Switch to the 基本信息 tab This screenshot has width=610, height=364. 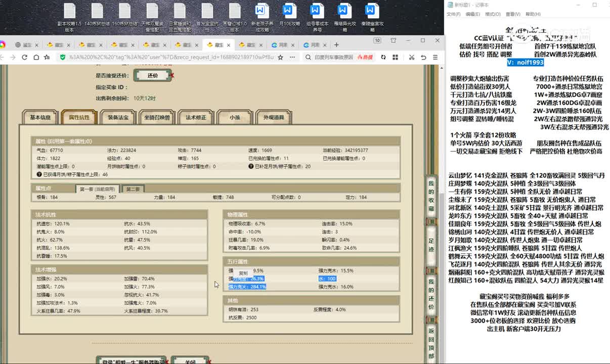pyautogui.click(x=40, y=117)
